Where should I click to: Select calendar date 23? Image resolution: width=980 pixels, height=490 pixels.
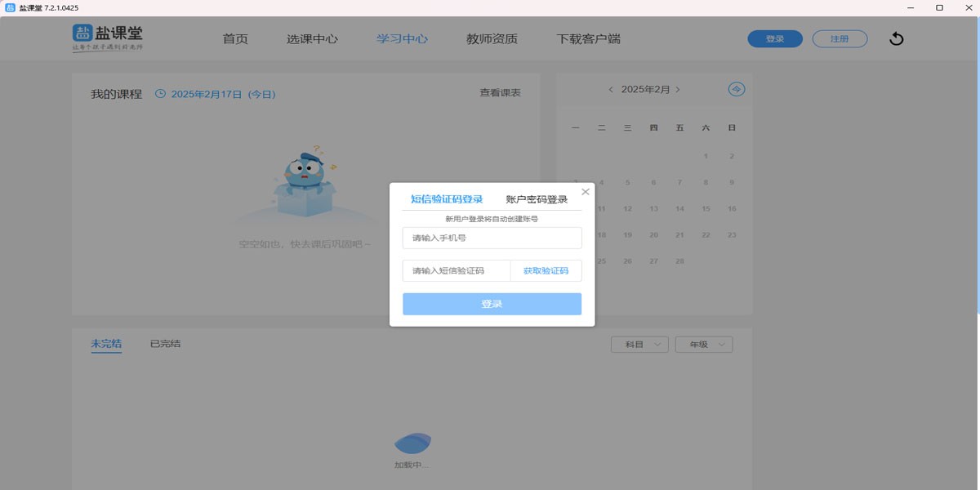point(732,234)
